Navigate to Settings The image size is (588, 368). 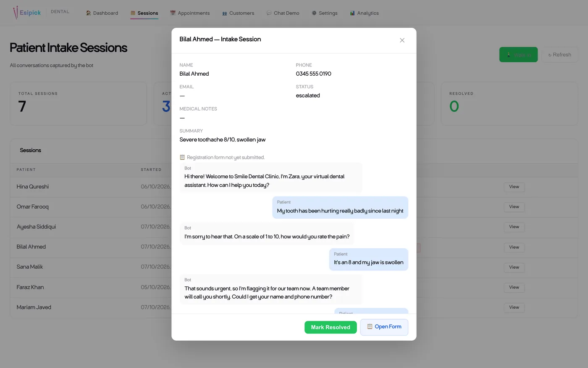pos(325,13)
